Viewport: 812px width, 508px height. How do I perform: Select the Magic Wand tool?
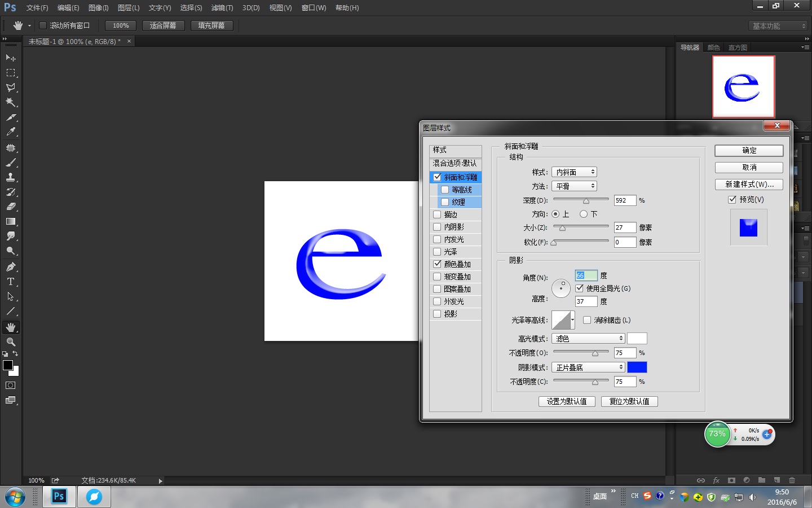(11, 102)
